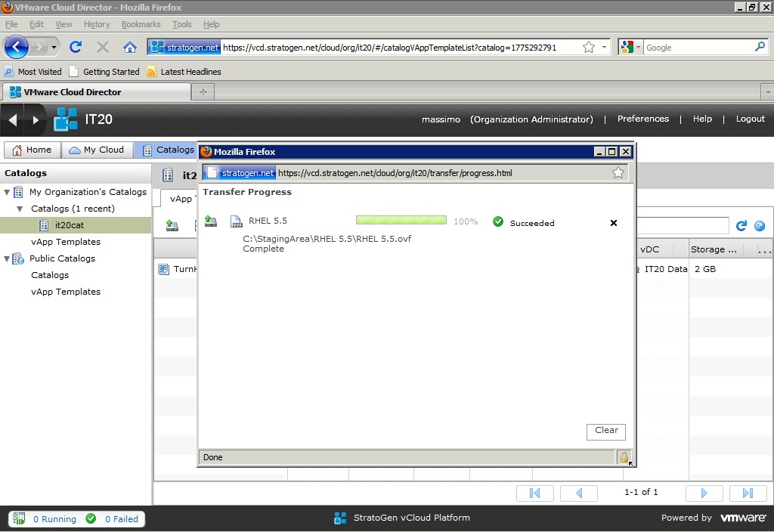Go to previous page of results

[578, 493]
